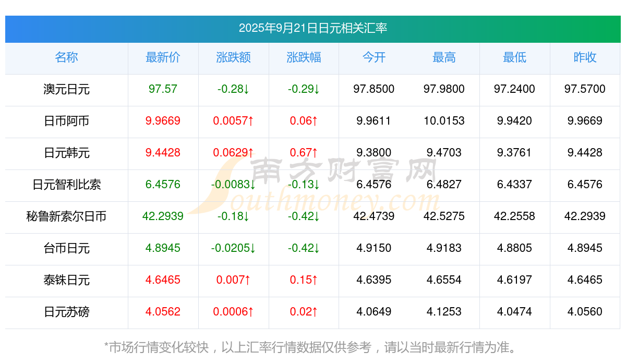
Task: Select the previous close 4.0560
Action: point(585,312)
